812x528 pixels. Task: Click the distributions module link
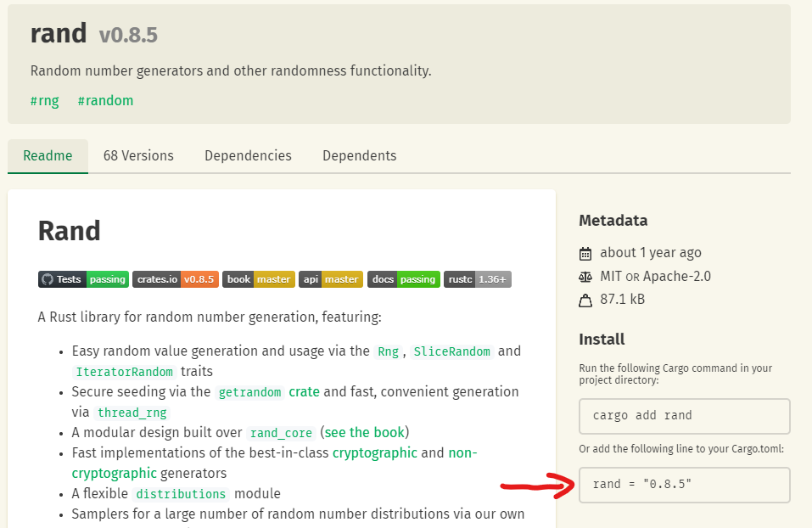(181, 493)
